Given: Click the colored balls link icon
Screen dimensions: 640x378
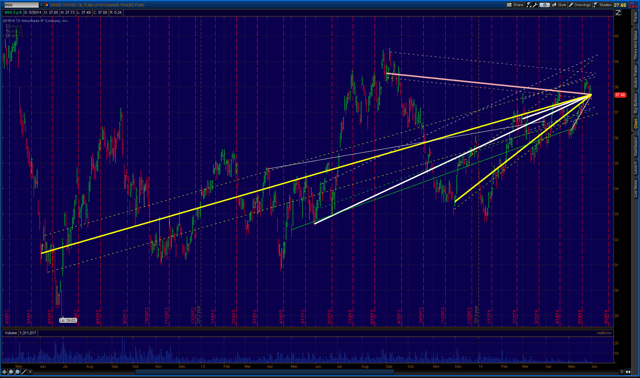Looking at the screenshot, I should pyautogui.click(x=47, y=5).
